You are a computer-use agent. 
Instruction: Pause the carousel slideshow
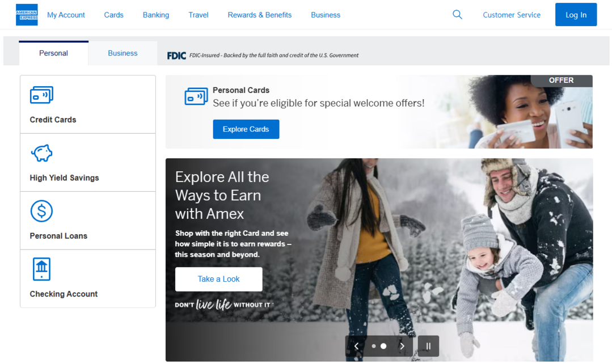[428, 346]
